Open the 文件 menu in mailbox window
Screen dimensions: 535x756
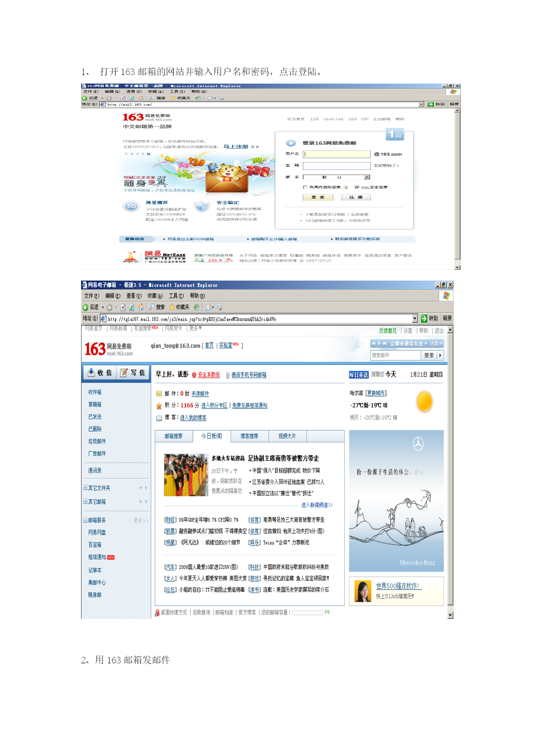coord(91,296)
